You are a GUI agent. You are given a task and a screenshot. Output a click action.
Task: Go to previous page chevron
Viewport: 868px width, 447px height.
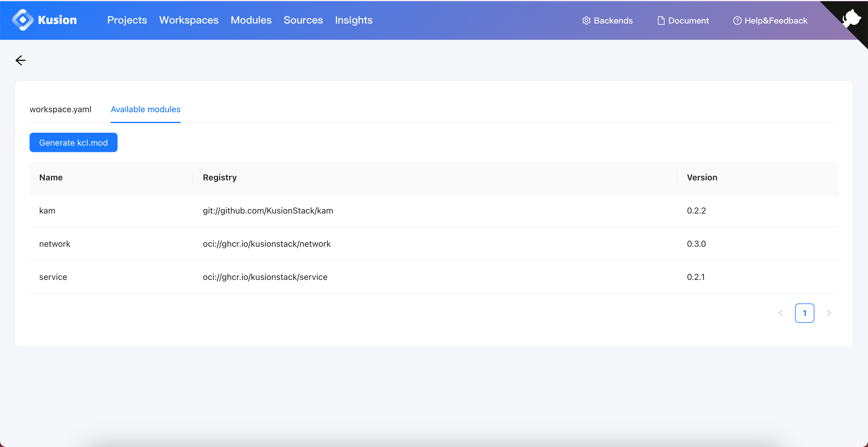click(780, 313)
